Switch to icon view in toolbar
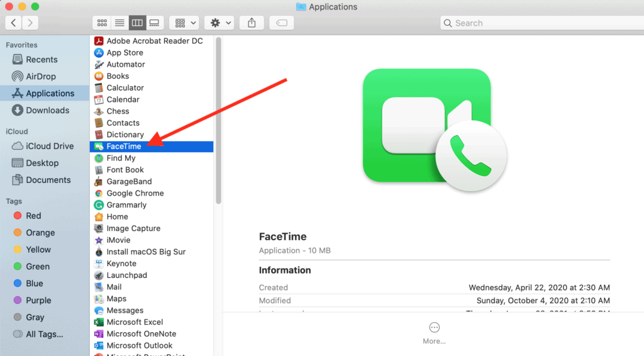The image size is (644, 356). (101, 23)
